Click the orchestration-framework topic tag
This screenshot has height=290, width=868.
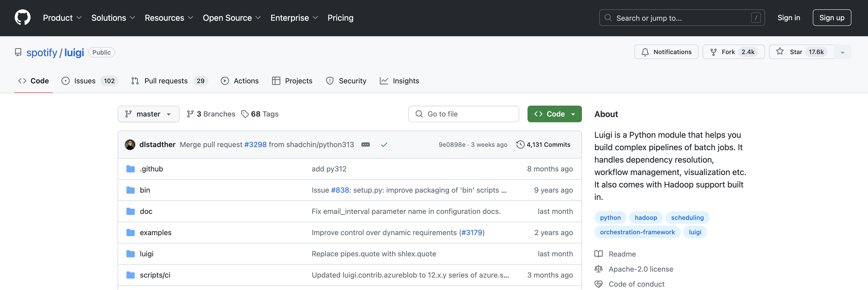click(637, 233)
